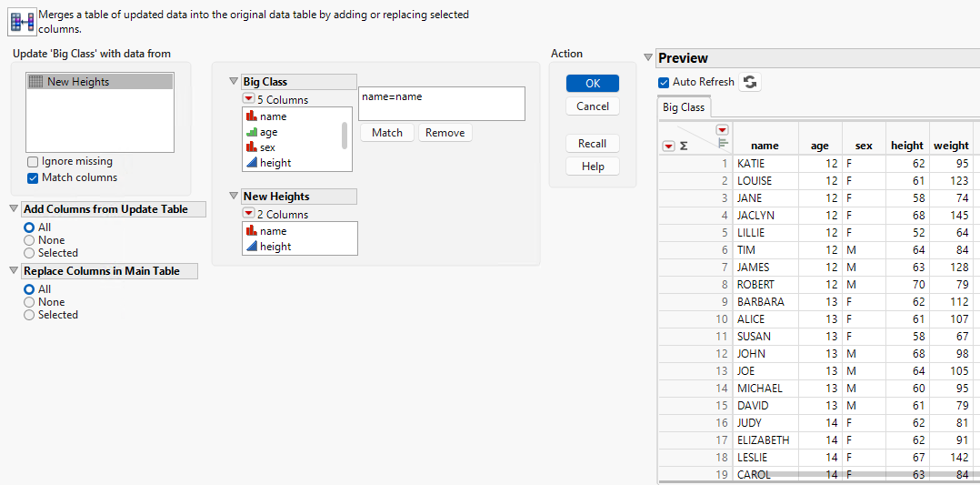This screenshot has width=980, height=485.
Task: Click the ordinal age column icon
Action: click(x=251, y=132)
